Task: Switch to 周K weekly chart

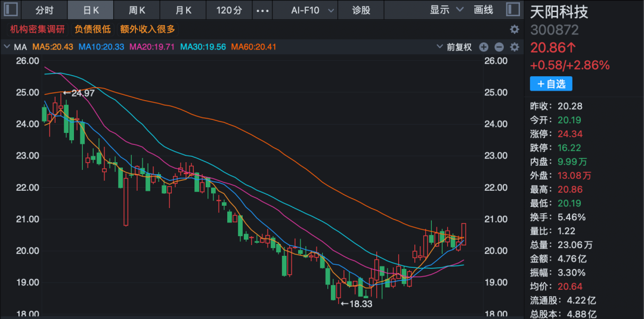Action: coord(137,10)
